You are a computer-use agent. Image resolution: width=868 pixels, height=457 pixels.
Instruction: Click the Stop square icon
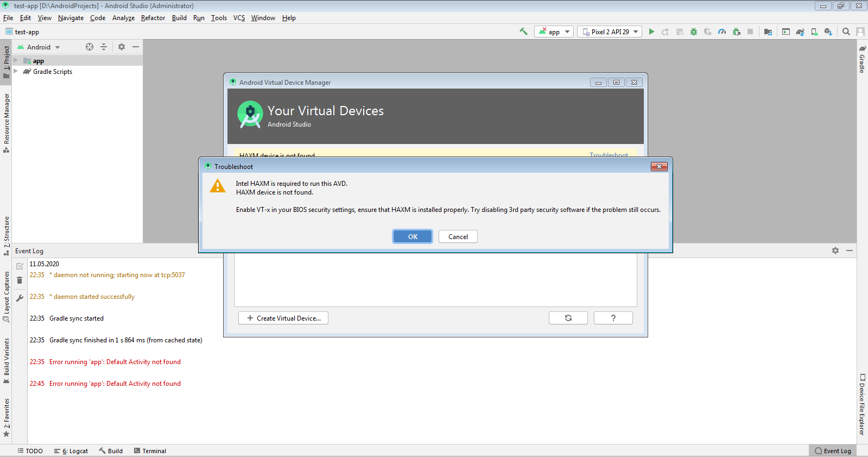[750, 32]
